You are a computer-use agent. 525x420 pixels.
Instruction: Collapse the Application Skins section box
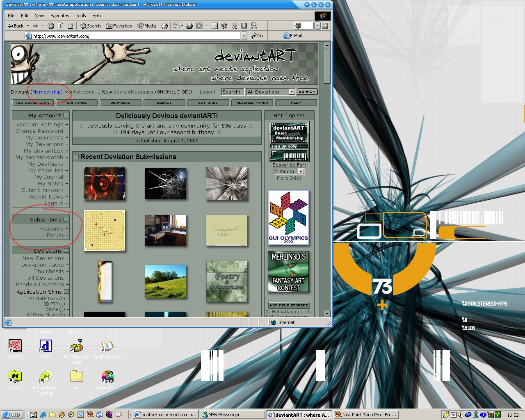pos(66,292)
